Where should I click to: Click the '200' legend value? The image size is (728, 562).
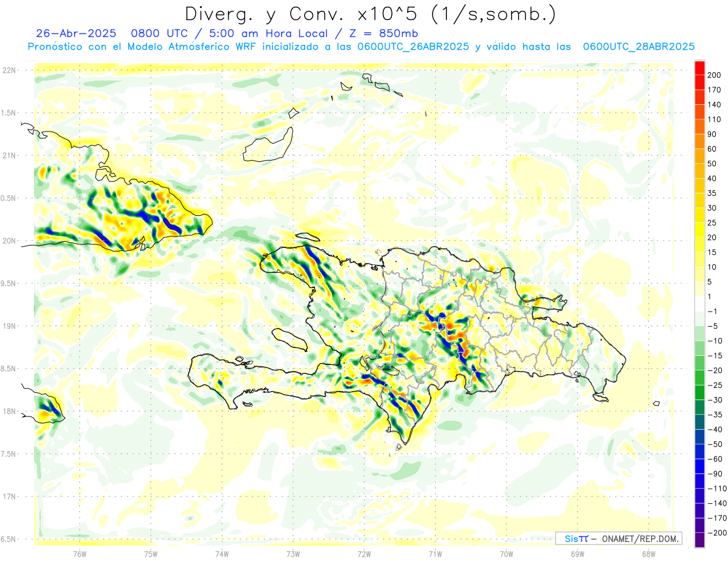(x=714, y=75)
